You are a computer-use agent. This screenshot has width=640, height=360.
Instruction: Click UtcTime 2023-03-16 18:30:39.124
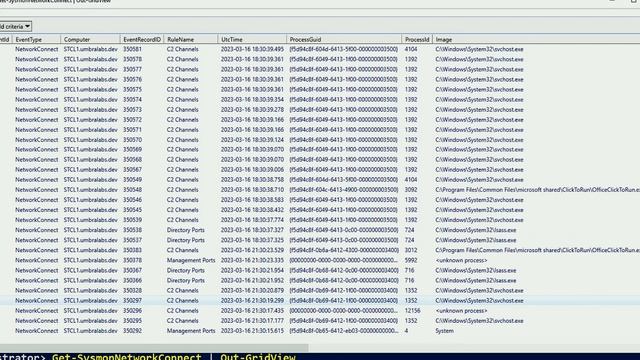(x=252, y=140)
